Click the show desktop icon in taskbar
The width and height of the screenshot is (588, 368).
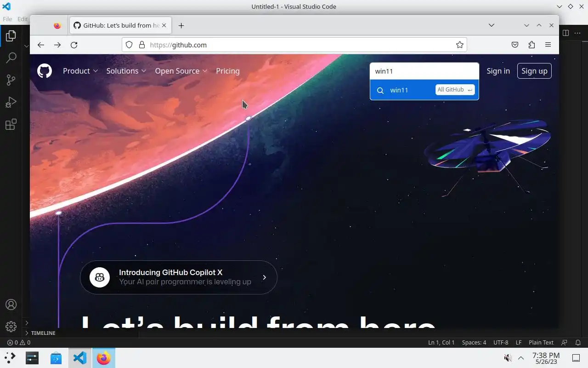(x=576, y=358)
